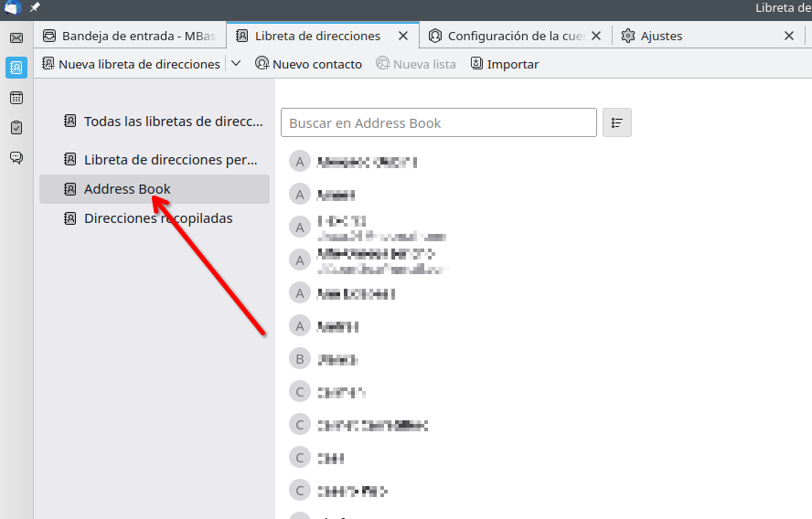Open the Calendar space icon
The width and height of the screenshot is (812, 519).
[16, 98]
